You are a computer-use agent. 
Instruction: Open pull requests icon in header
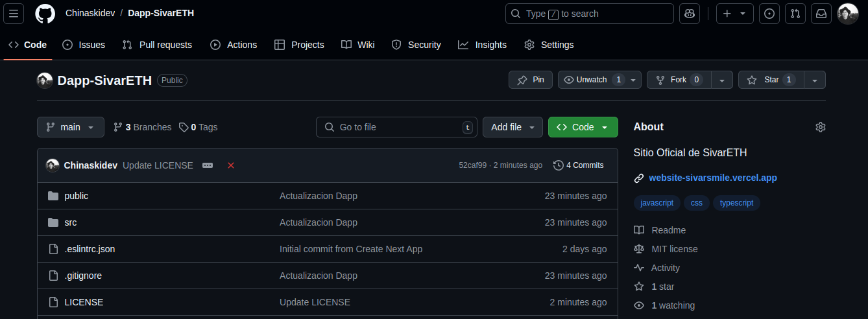(795, 14)
